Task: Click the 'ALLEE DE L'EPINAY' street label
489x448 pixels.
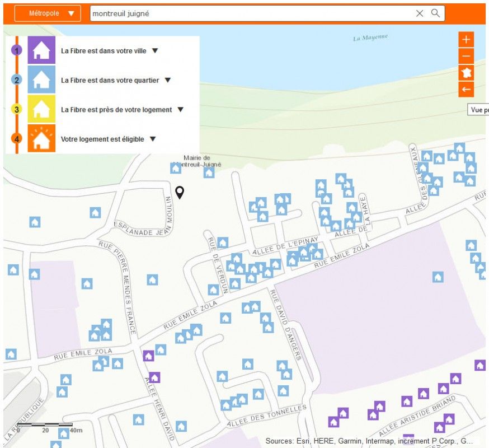Action: point(285,246)
